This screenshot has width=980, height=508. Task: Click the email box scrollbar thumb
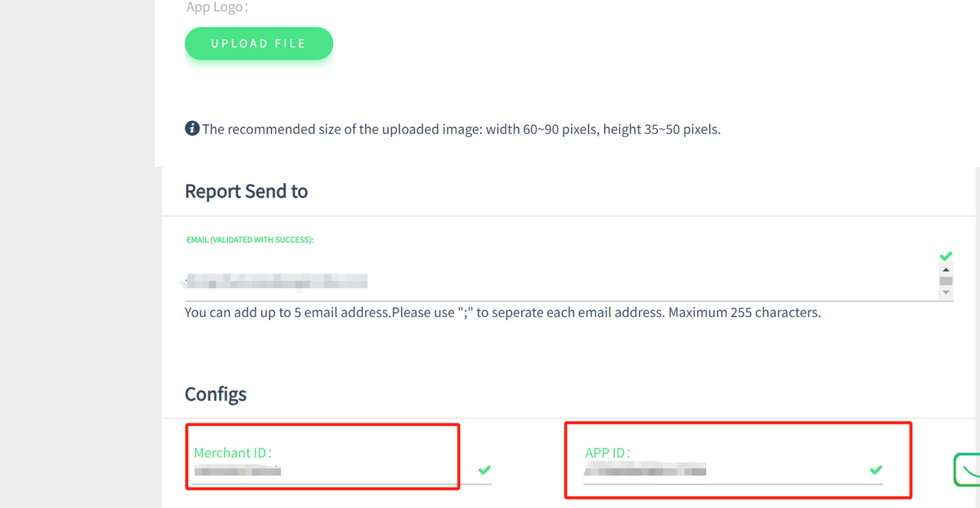coord(946,281)
